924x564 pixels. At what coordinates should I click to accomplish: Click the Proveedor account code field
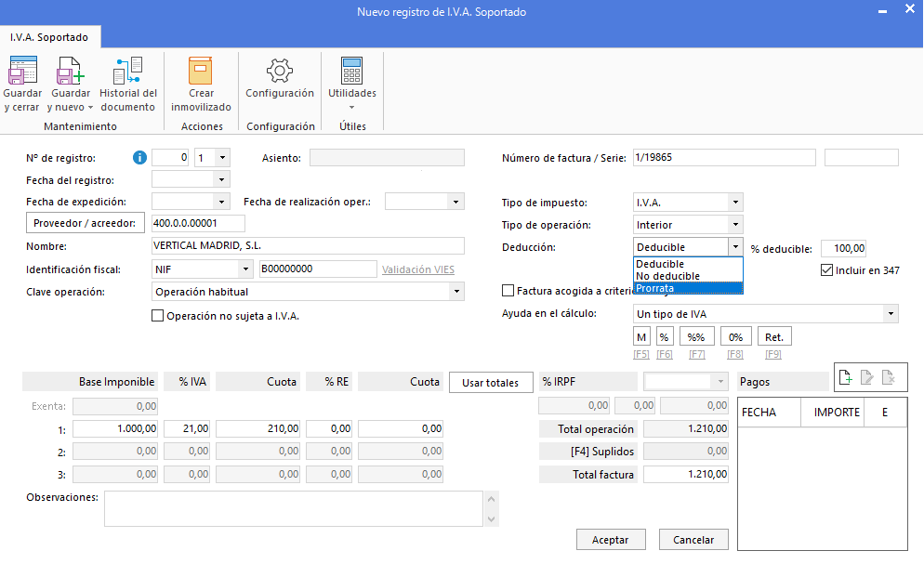(x=198, y=223)
